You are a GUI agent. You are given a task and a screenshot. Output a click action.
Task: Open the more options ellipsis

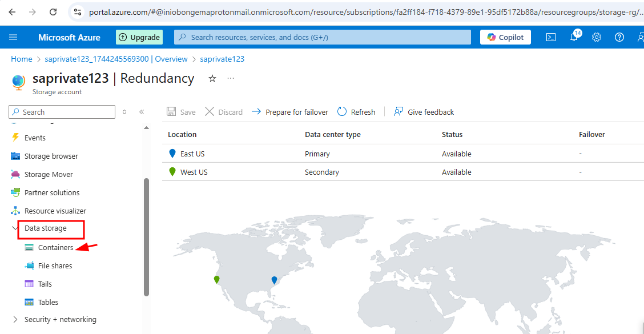coord(231,78)
